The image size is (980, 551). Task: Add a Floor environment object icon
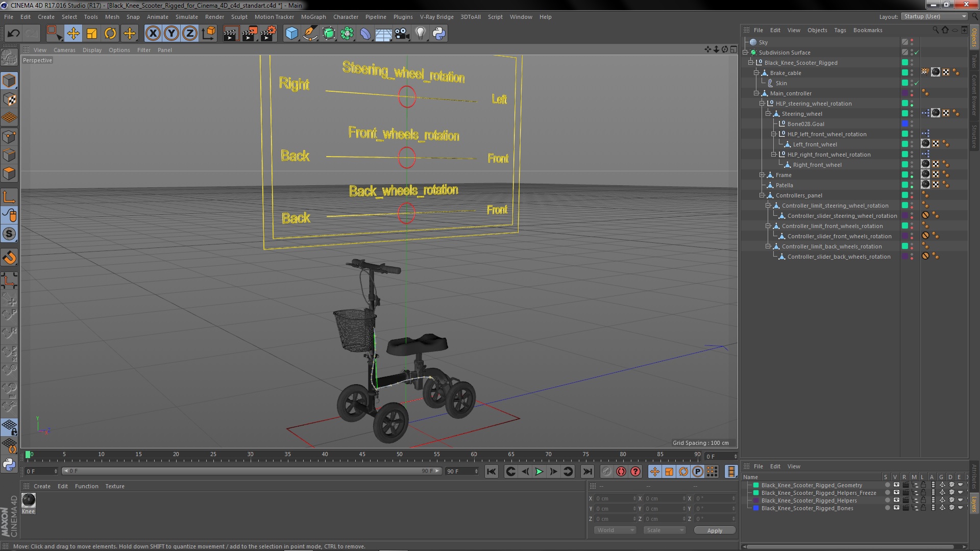[x=383, y=34]
